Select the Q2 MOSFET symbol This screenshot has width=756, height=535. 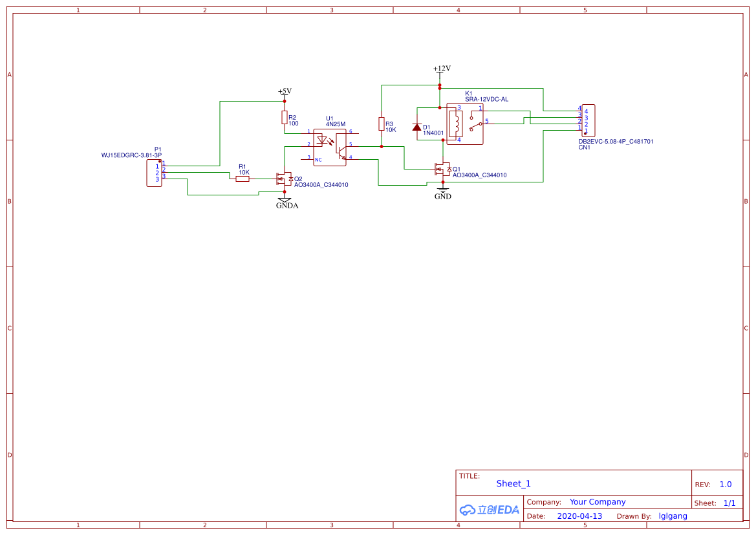pyautogui.click(x=285, y=179)
